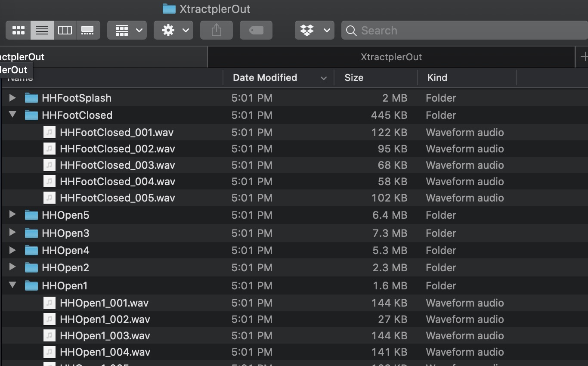Sort files by the Size column header
This screenshot has width=588, height=366.
point(354,78)
